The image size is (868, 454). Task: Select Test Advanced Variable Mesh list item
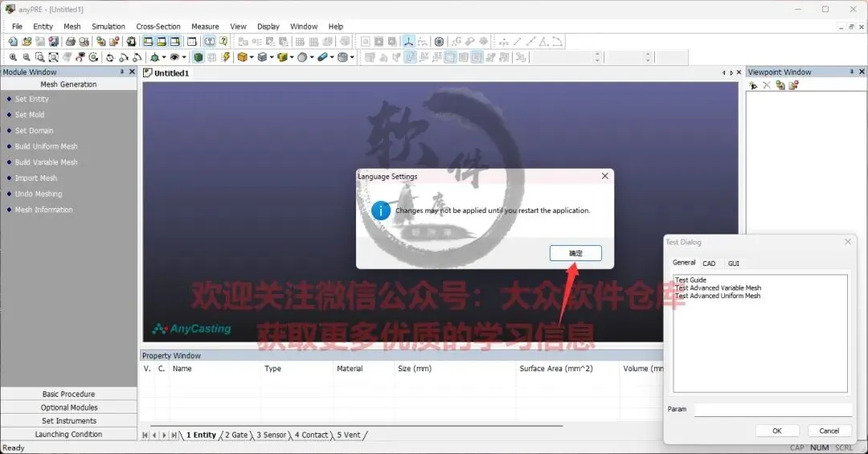click(x=718, y=288)
